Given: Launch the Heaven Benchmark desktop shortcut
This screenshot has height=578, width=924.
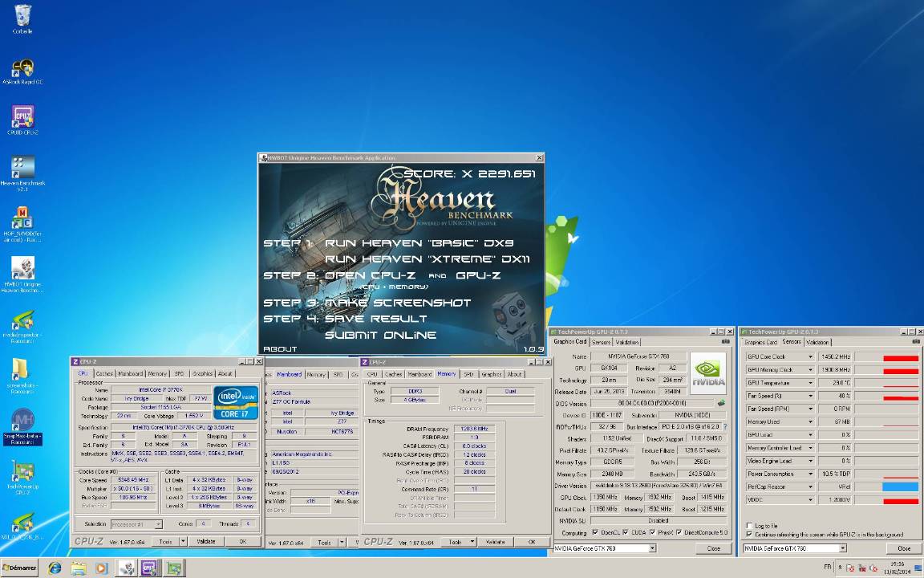Looking at the screenshot, I should [x=22, y=173].
